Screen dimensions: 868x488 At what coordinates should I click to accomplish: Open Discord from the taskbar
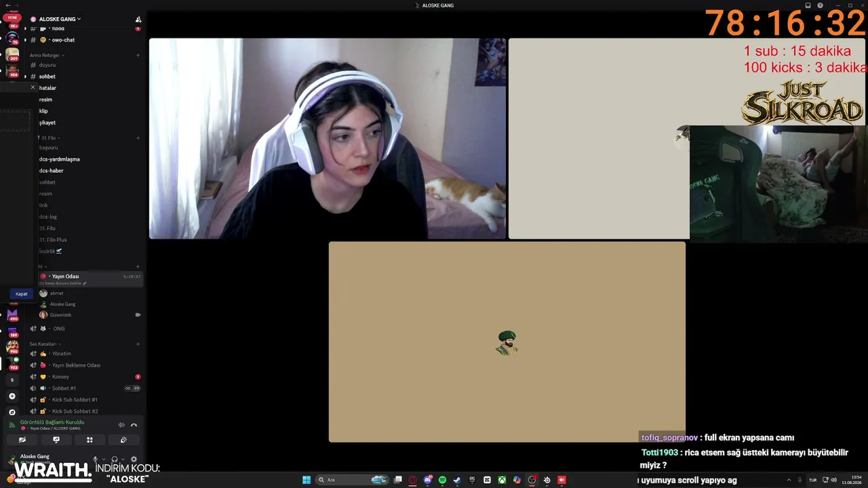coord(428,480)
